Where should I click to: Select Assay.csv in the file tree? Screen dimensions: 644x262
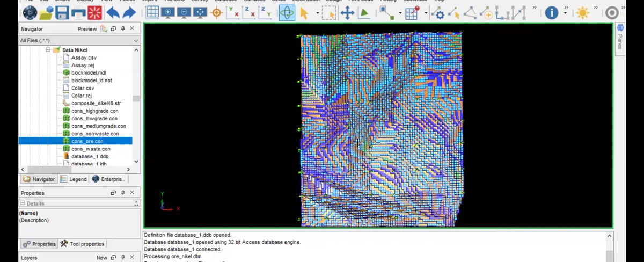[84, 57]
